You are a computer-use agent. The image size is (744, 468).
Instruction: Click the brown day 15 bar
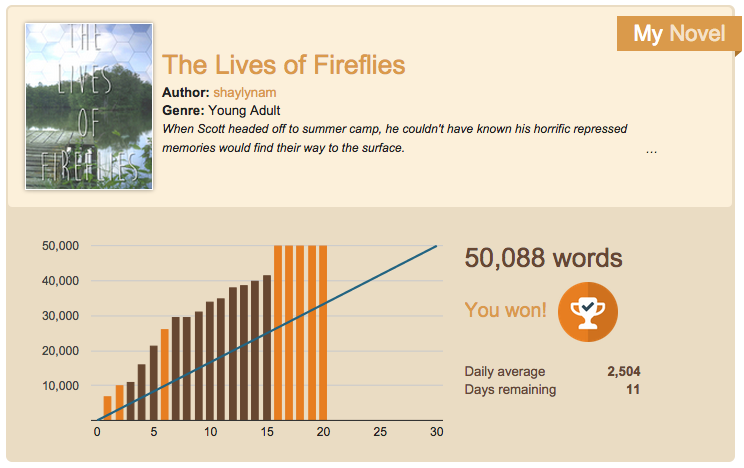click(x=267, y=347)
